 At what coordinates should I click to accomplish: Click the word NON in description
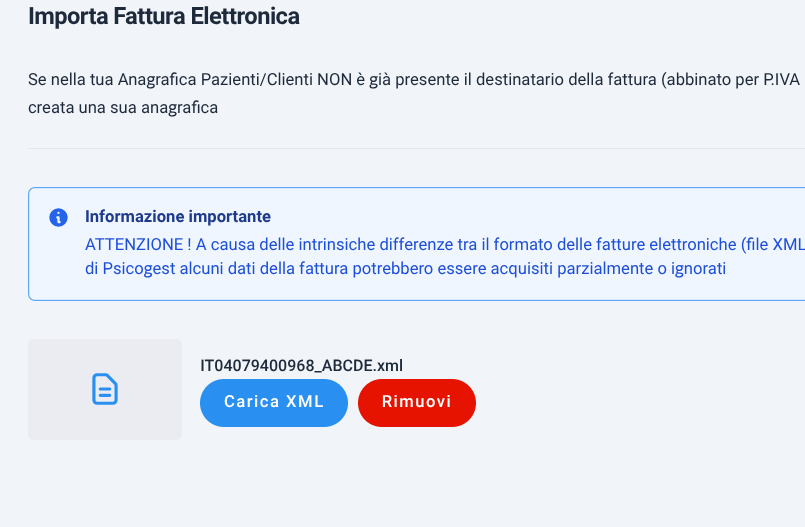coord(335,80)
